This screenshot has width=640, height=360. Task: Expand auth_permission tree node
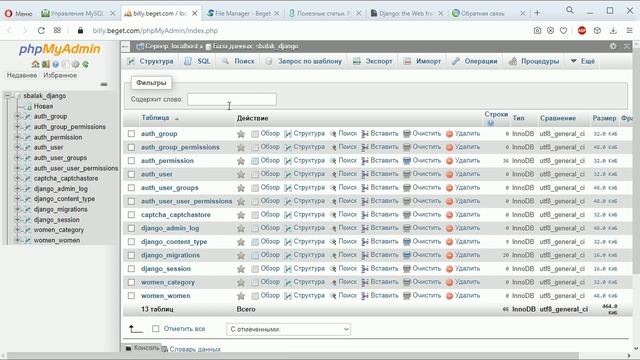pyautogui.click(x=18, y=137)
